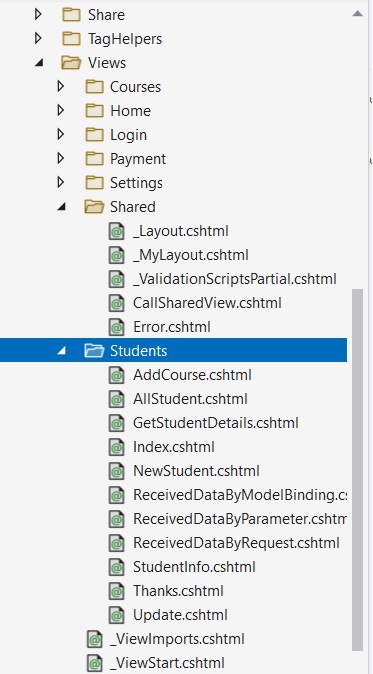Click the file icon beside _ViewStart.cshtml
The image size is (373, 674).
pos(95,663)
